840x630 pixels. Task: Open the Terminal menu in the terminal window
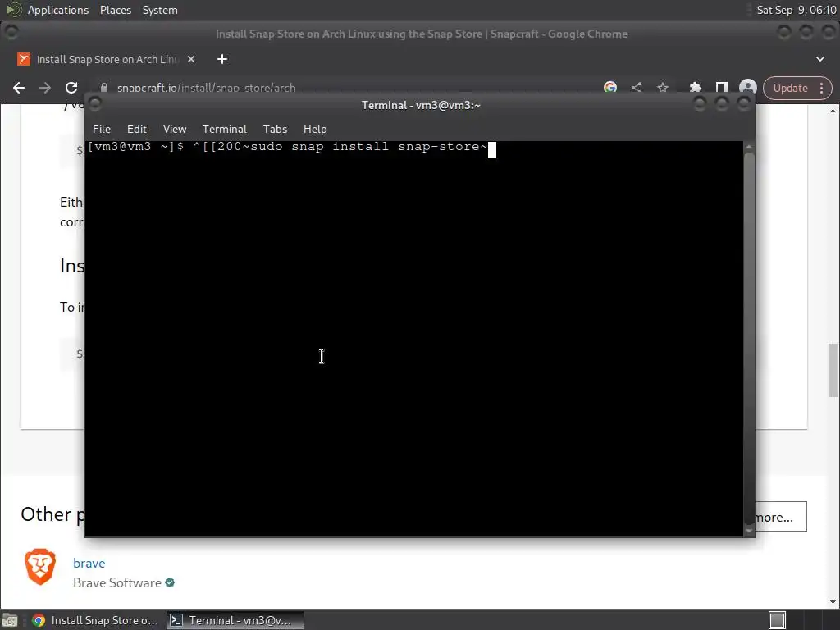click(225, 129)
